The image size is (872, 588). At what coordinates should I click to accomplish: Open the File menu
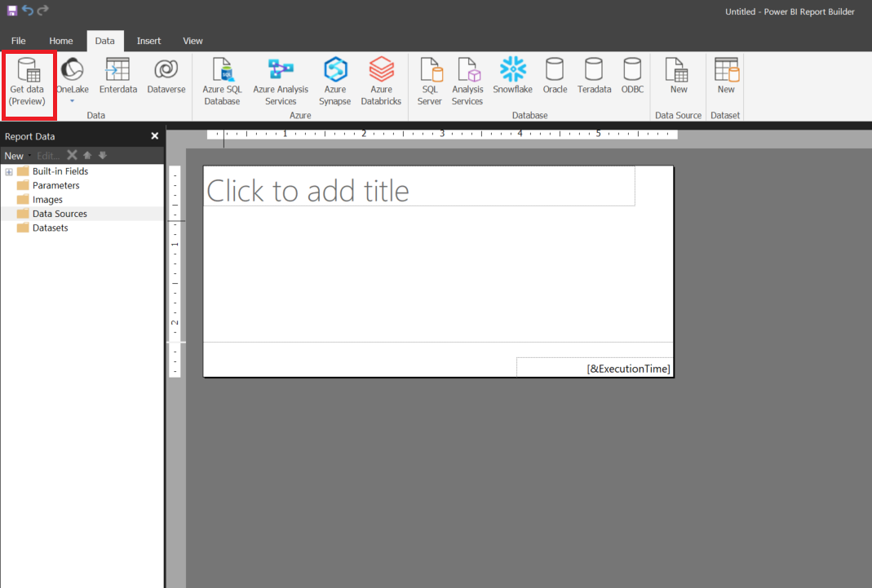18,41
